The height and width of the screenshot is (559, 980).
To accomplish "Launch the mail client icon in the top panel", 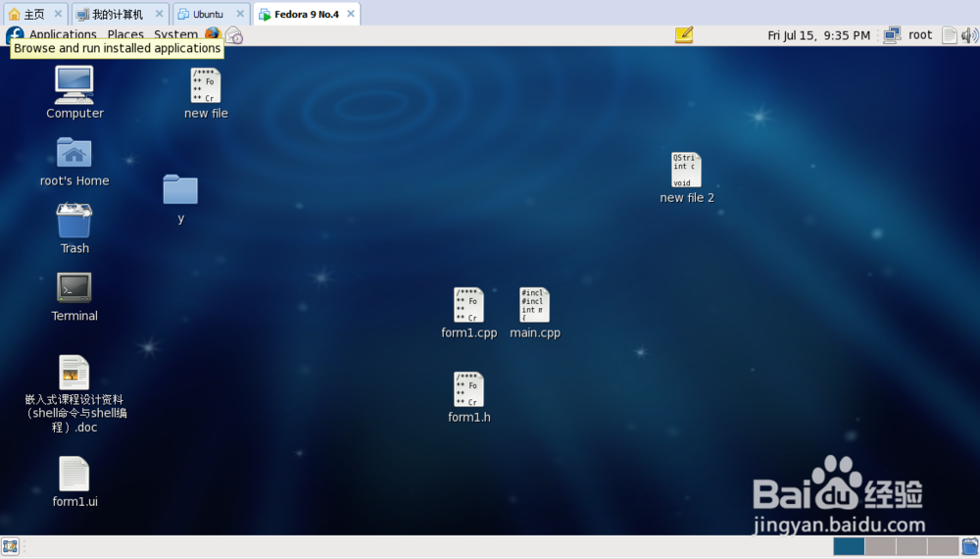I will pyautogui.click(x=234, y=35).
